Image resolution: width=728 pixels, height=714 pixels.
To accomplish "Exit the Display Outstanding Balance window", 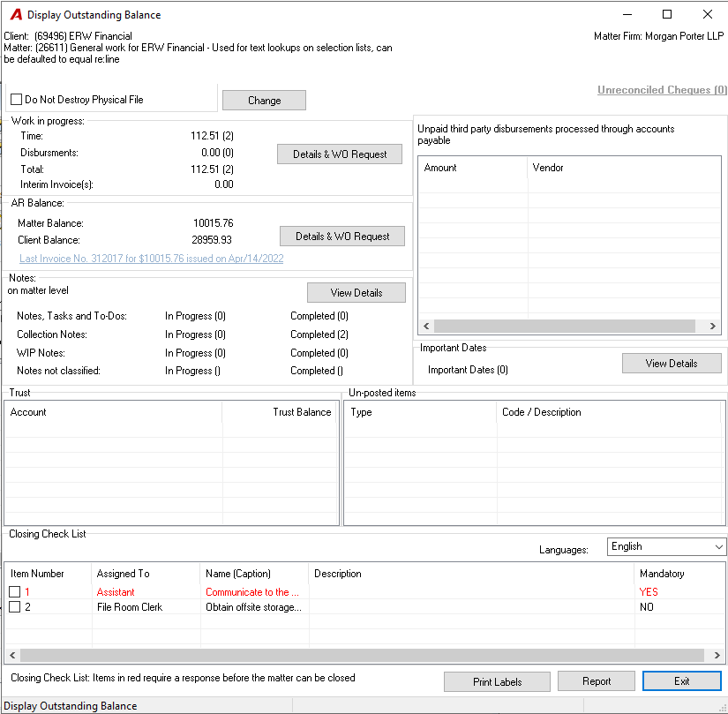I will coord(681,681).
